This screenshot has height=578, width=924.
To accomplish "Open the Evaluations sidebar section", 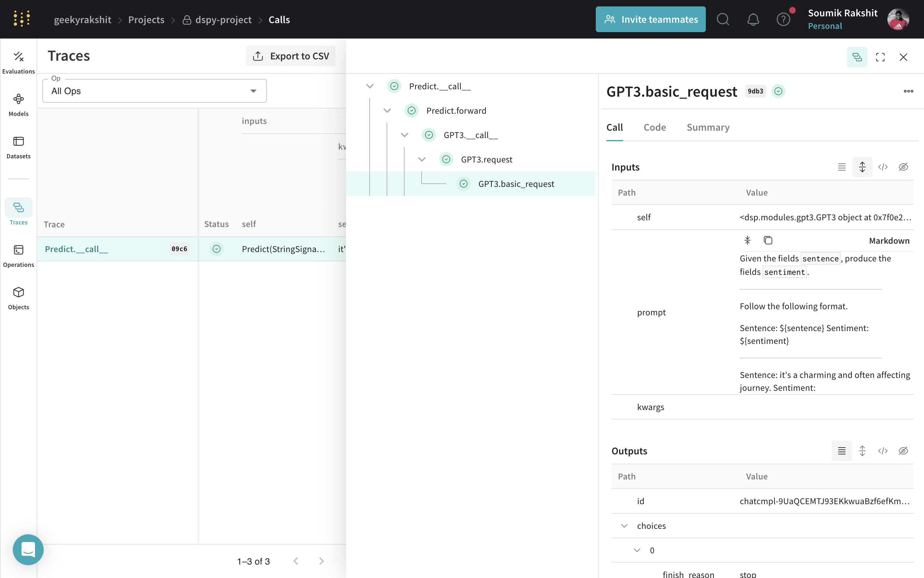I will tap(18, 63).
